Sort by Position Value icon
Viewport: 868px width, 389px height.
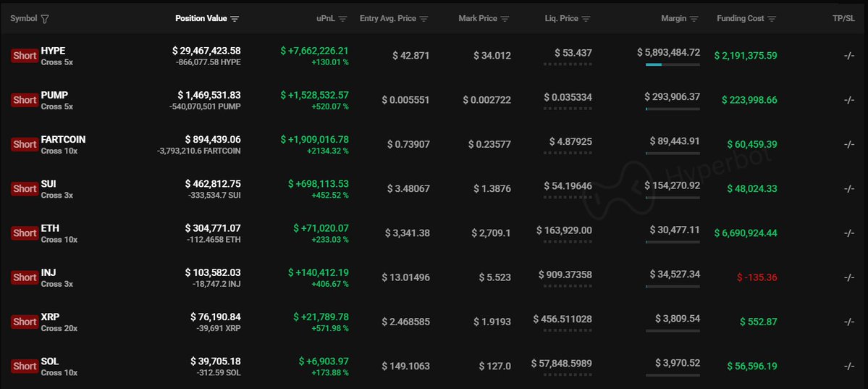coord(235,19)
